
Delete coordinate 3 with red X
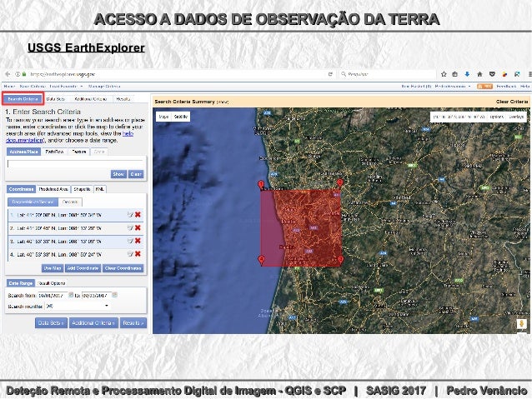pos(138,241)
